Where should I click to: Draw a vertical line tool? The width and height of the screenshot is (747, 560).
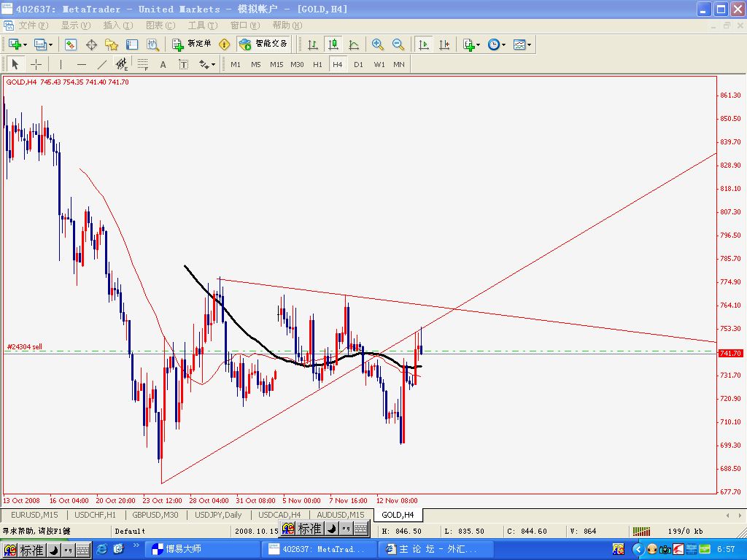tap(61, 64)
